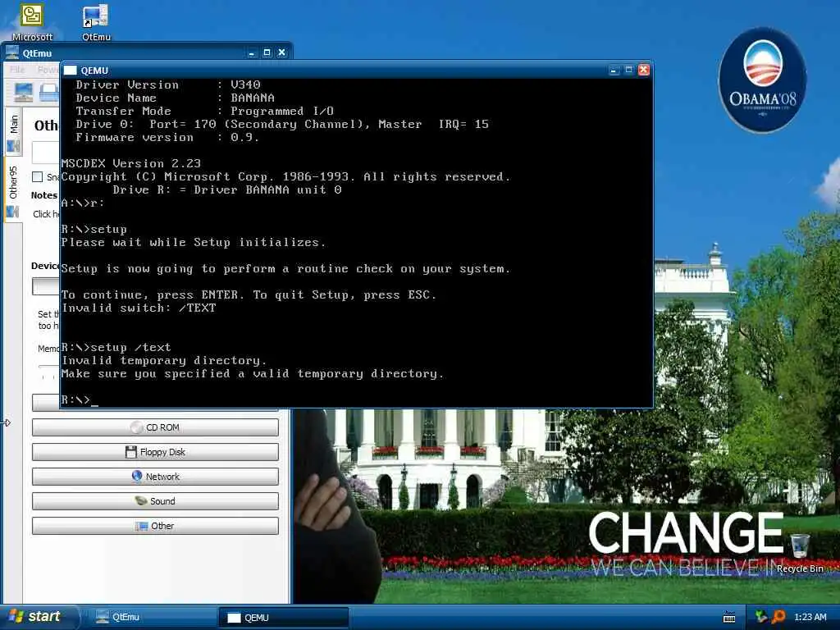Expand the CD ROM settings section
Image resolution: width=840 pixels, height=630 pixels.
coord(155,427)
